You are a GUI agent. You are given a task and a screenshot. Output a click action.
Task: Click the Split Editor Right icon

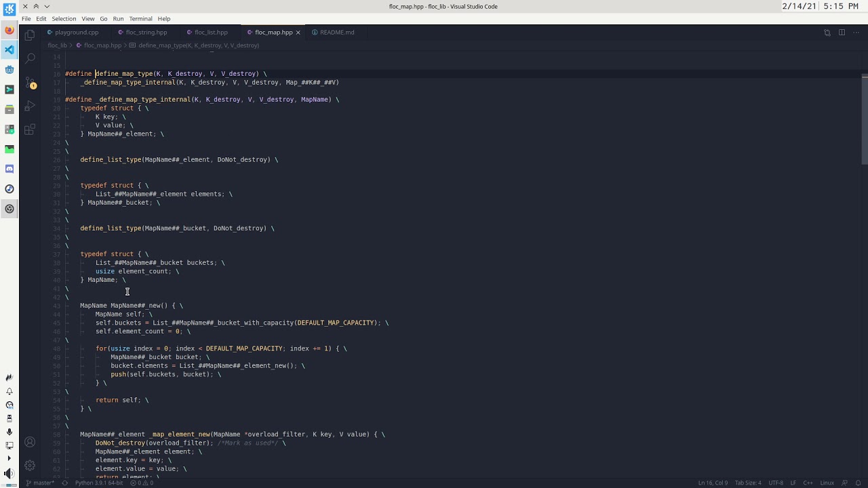click(842, 33)
